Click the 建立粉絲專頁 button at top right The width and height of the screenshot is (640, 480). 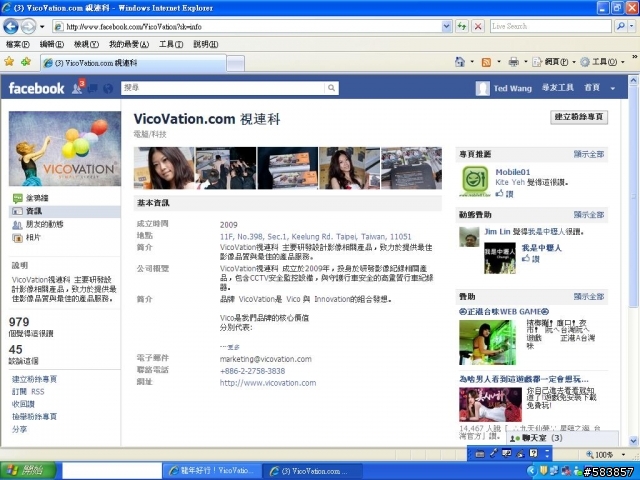pos(579,117)
